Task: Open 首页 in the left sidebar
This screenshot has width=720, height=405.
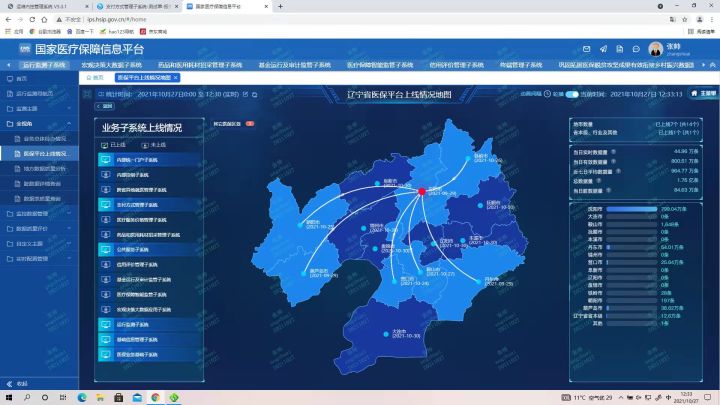Action: coord(39,79)
